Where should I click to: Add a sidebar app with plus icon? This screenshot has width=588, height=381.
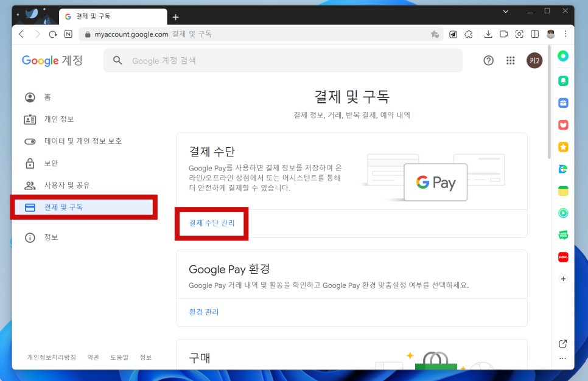(x=563, y=279)
